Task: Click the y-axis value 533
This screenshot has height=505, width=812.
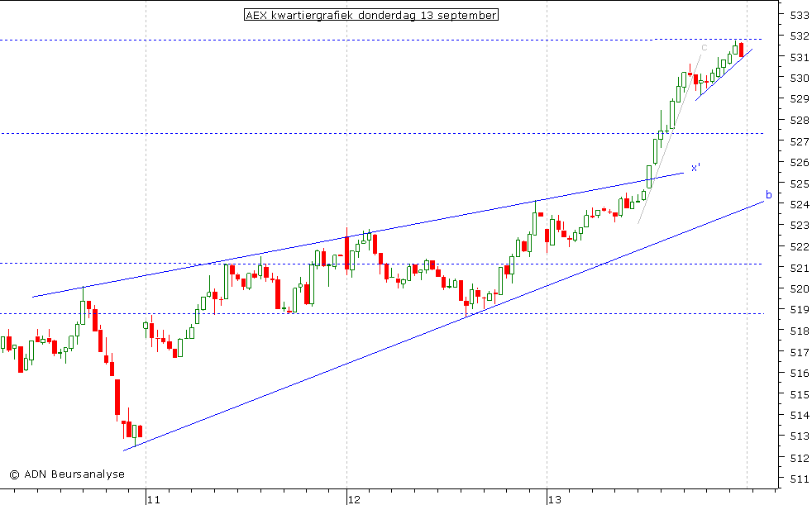Action: click(800, 15)
